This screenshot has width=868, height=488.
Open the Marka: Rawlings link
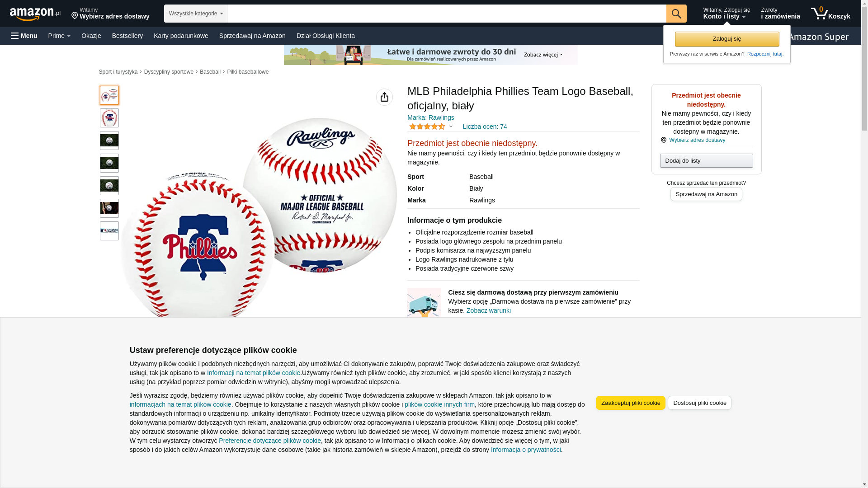tap(430, 117)
